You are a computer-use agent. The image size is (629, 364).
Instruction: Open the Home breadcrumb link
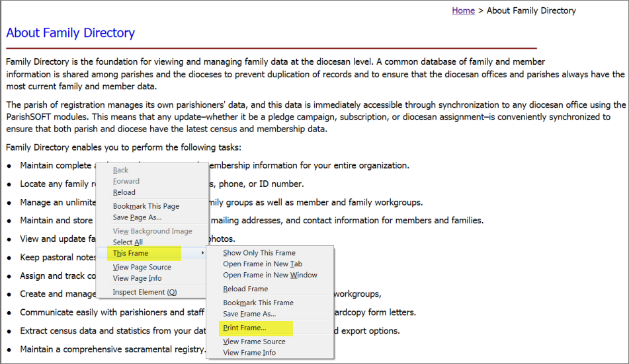pos(463,11)
